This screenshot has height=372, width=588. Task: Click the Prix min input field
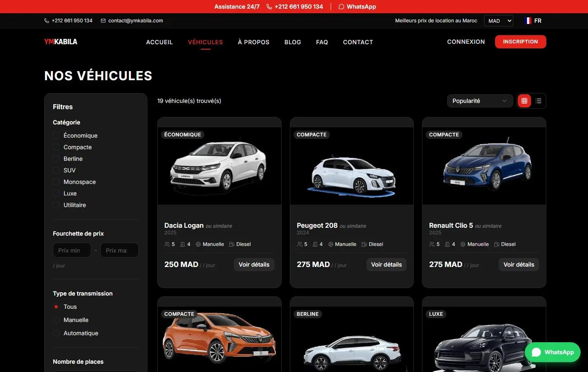[72, 250]
